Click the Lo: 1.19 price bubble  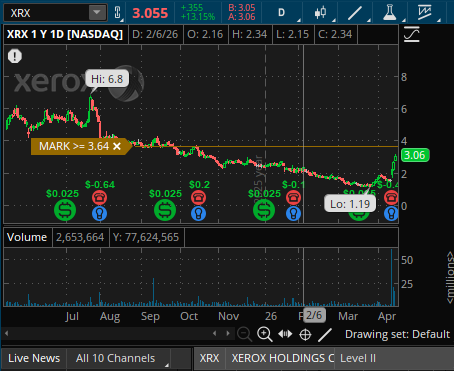click(350, 204)
